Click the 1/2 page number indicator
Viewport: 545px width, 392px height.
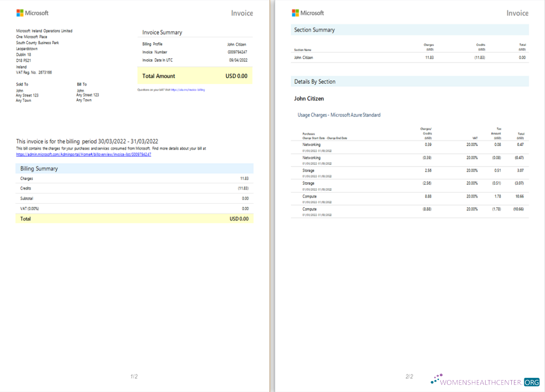pos(133,375)
